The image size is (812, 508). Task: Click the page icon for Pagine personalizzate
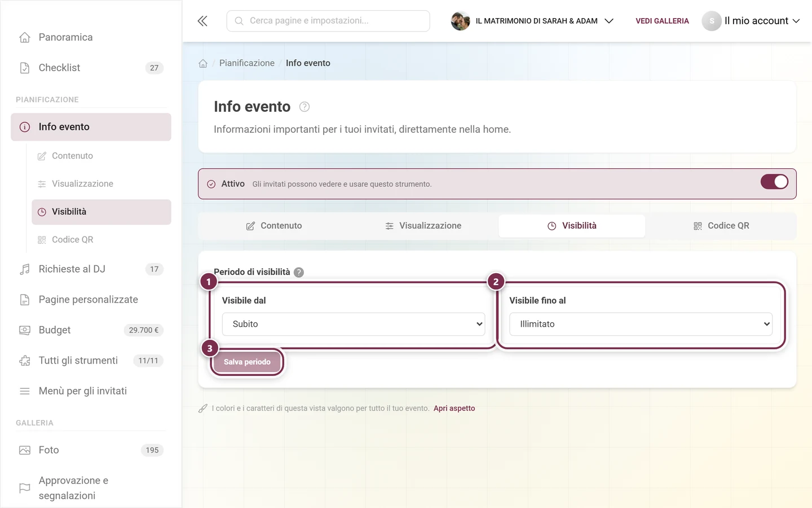tap(25, 300)
